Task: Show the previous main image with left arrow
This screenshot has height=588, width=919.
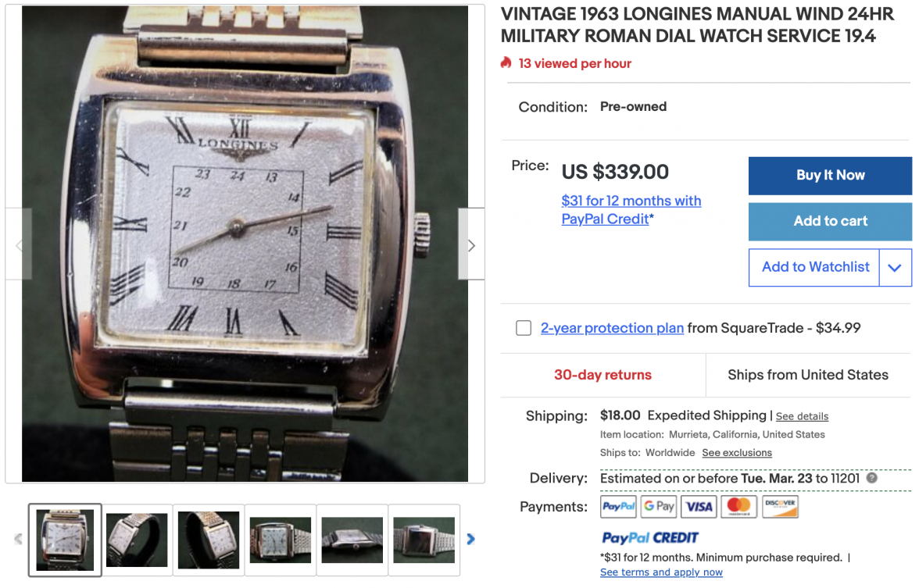Action: point(19,244)
